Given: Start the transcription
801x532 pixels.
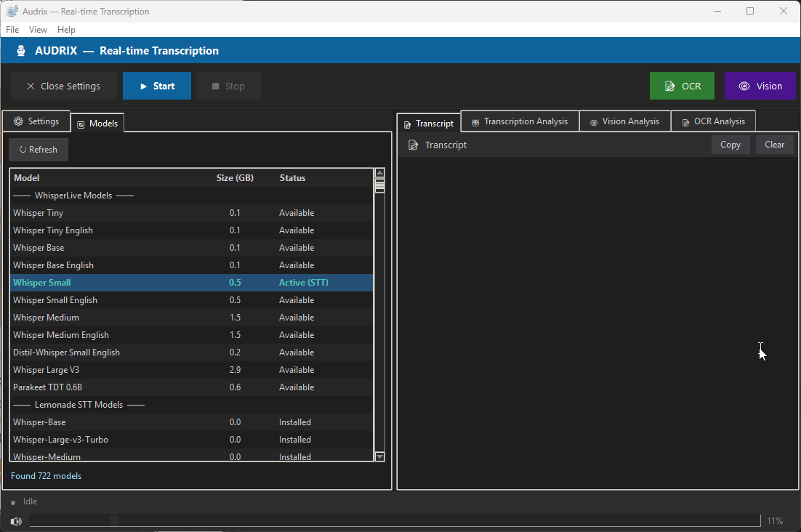Looking at the screenshot, I should (157, 86).
